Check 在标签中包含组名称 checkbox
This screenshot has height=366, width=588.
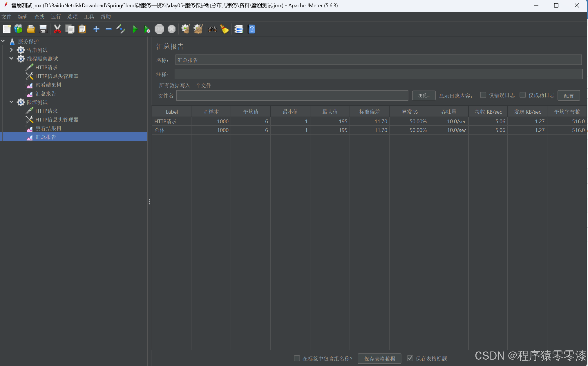point(297,358)
